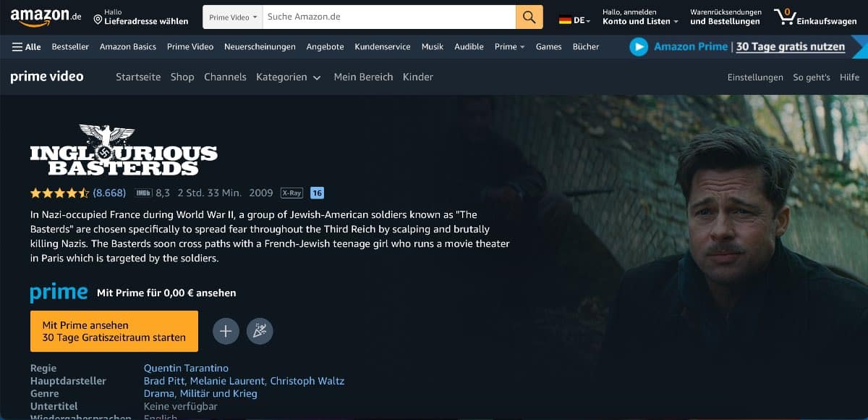Click the Amazon Prime play icon banner
The height and width of the screenshot is (420, 868).
[x=638, y=47]
